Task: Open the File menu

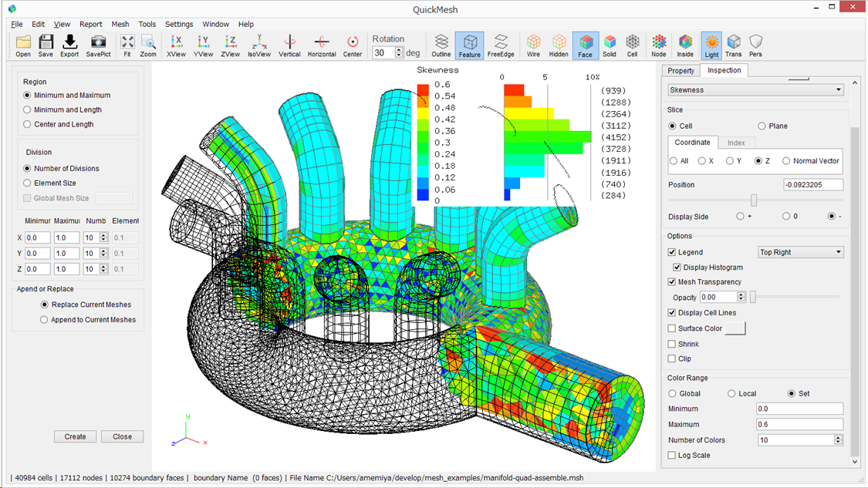Action: [x=17, y=25]
